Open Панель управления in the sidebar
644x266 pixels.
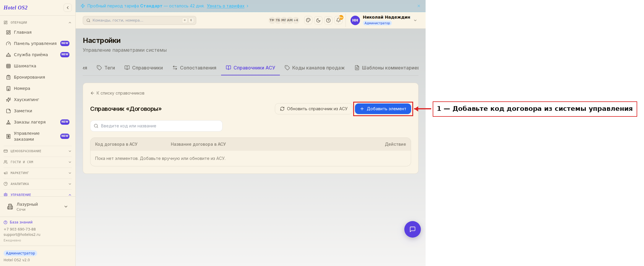click(38, 43)
